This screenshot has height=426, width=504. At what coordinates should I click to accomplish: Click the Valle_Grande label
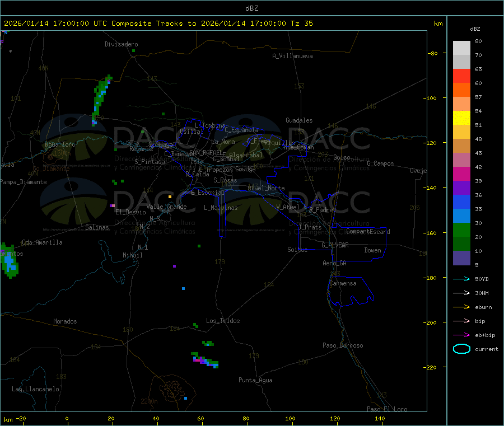(166, 207)
